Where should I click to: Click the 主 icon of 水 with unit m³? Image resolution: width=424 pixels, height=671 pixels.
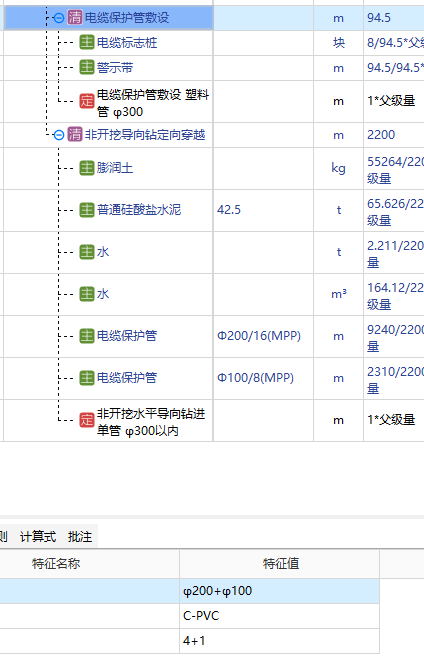click(x=87, y=294)
